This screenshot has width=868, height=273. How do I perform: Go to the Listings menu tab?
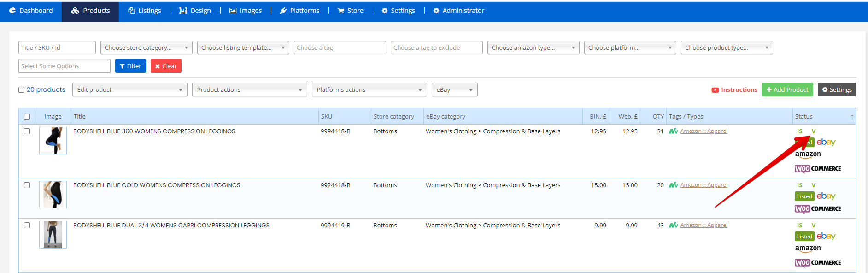[x=145, y=11]
